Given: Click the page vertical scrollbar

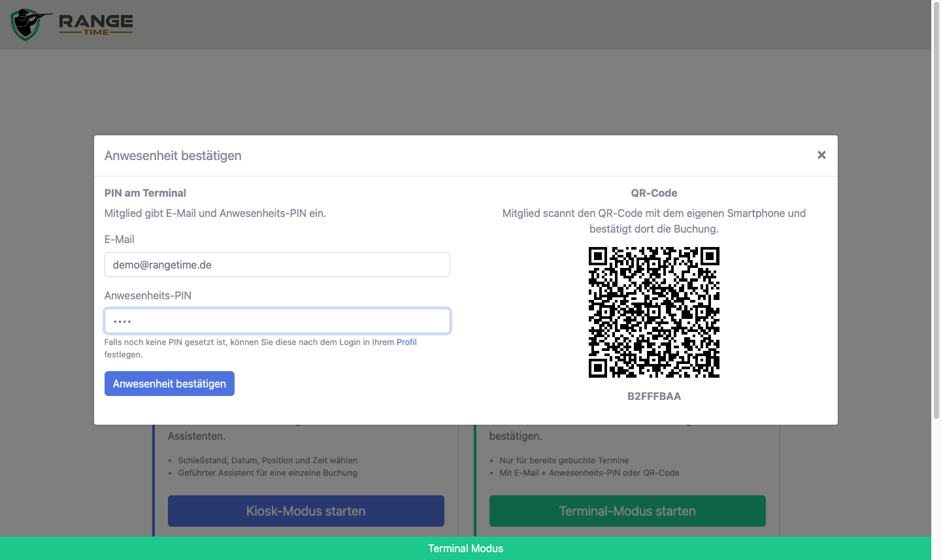Looking at the screenshot, I should [x=936, y=209].
